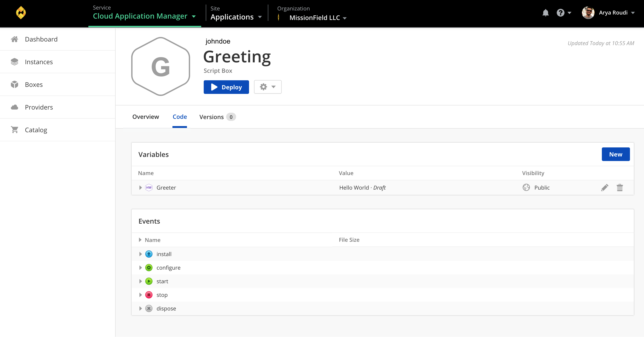644x337 pixels.
Task: Expand the configure event row
Action: pyautogui.click(x=140, y=268)
